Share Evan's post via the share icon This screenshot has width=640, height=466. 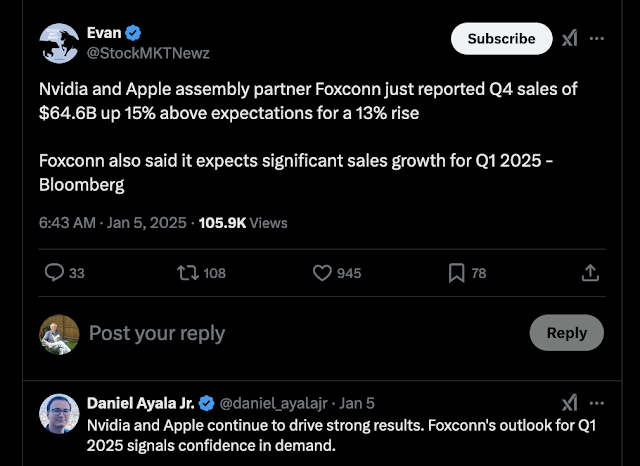[590, 272]
